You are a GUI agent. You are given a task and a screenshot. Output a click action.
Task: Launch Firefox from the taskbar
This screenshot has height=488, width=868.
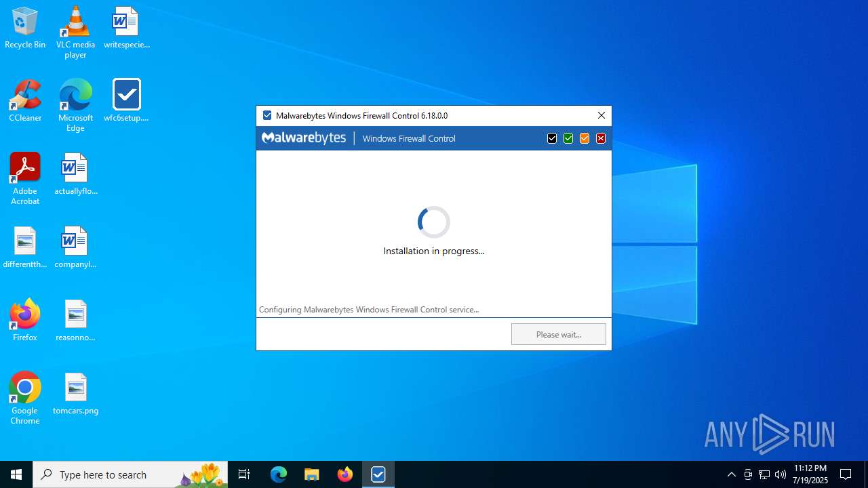(x=345, y=474)
